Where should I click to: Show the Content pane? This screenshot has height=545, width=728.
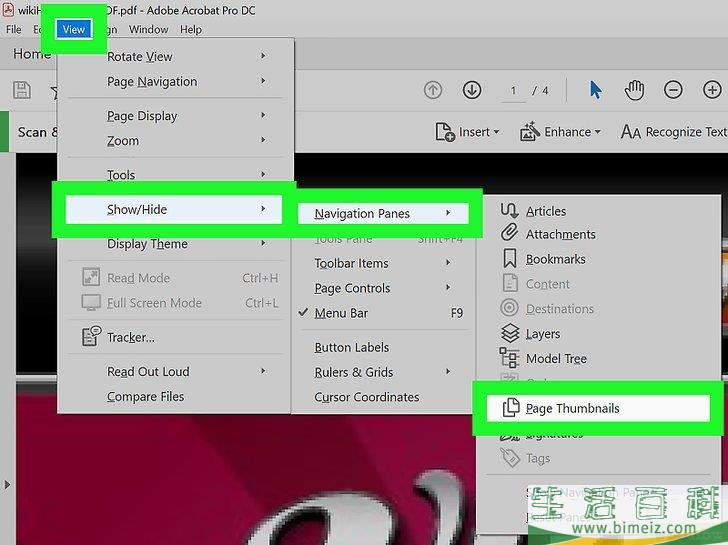599,284
